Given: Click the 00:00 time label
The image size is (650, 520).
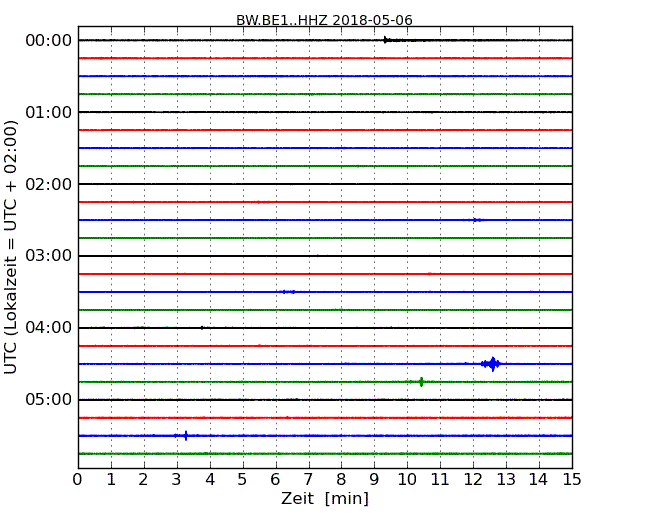Looking at the screenshot, I should tap(49, 41).
